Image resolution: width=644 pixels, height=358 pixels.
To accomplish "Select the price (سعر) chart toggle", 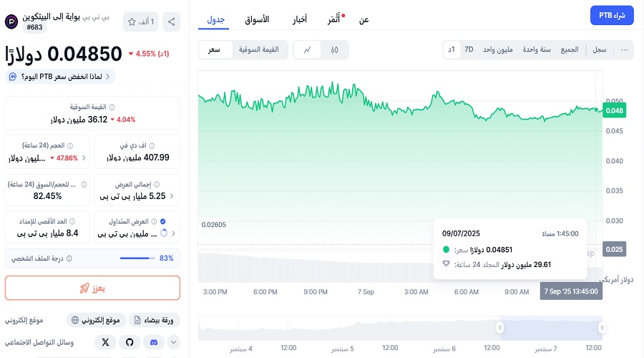I will click(214, 49).
